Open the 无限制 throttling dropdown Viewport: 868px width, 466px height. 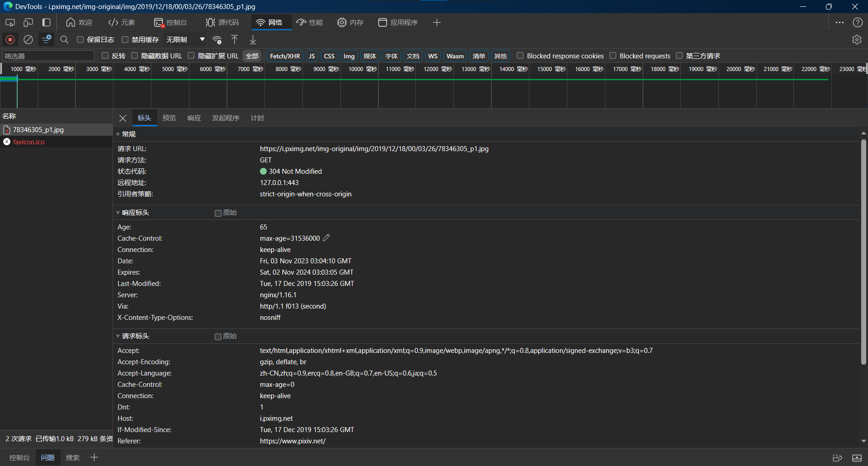(x=185, y=40)
